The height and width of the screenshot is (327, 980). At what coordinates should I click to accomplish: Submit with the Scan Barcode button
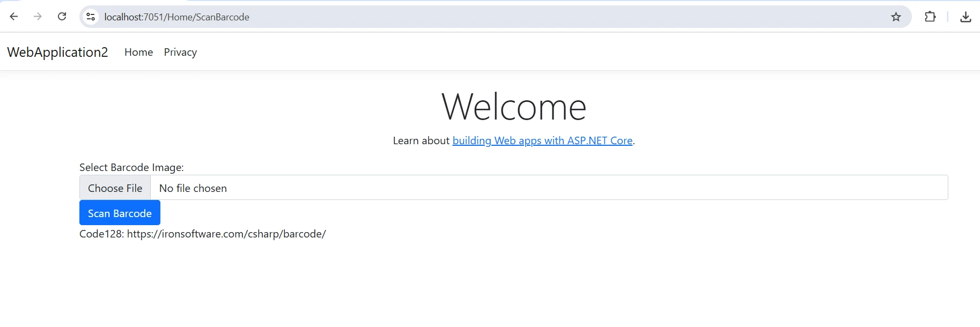coord(120,213)
